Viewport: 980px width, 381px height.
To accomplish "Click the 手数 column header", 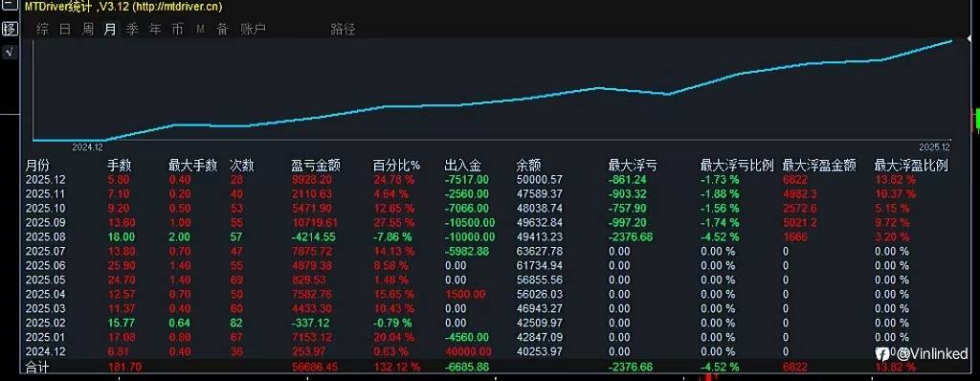I will (x=120, y=166).
